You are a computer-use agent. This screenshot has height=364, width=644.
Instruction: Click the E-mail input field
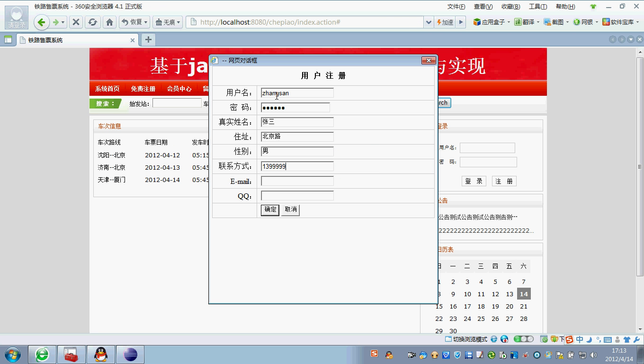pos(297,181)
